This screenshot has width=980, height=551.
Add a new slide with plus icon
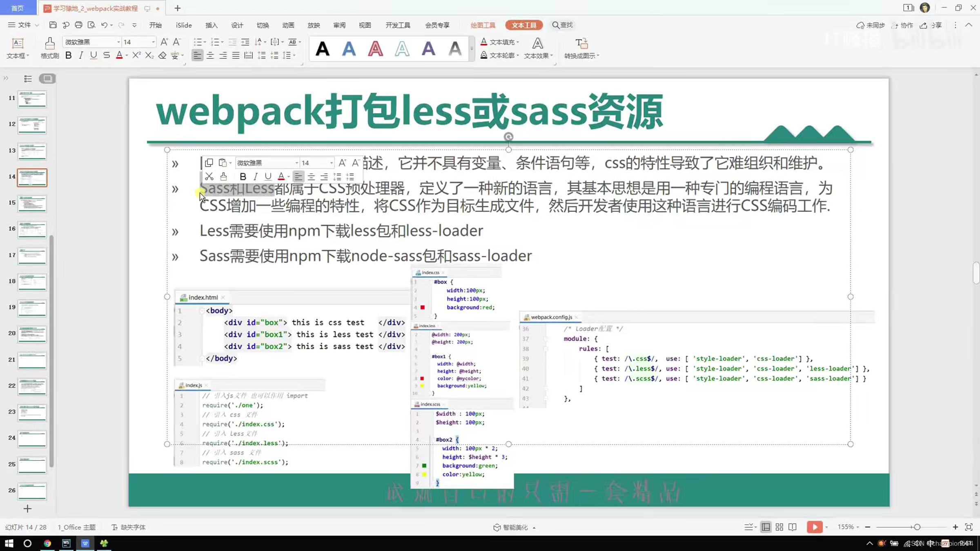[27, 509]
